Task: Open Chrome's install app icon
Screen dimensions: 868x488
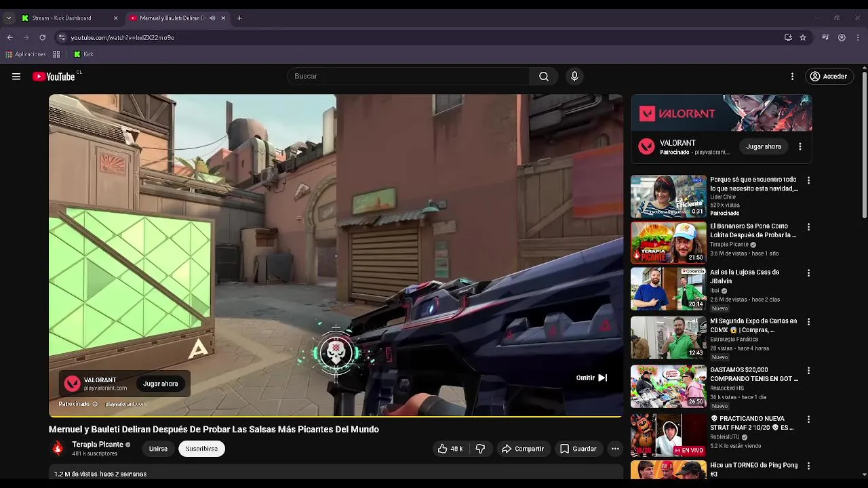Action: point(788,37)
